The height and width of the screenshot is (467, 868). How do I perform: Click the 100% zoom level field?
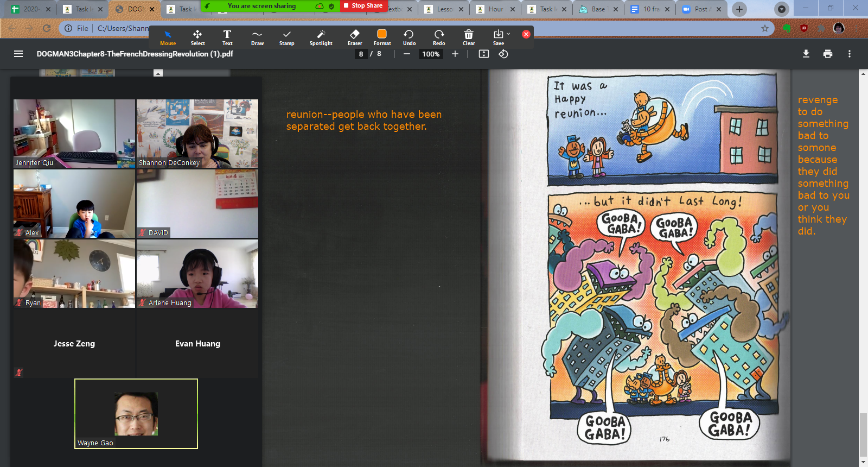[431, 54]
